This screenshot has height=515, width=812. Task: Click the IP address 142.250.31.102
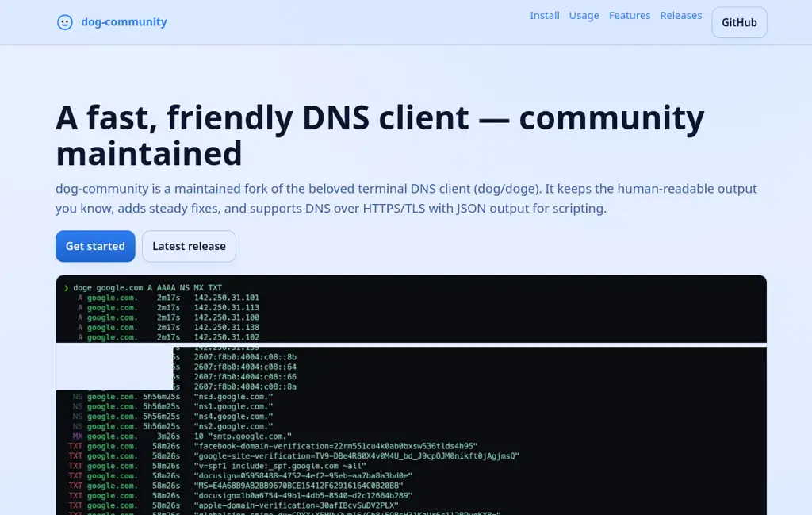point(226,336)
